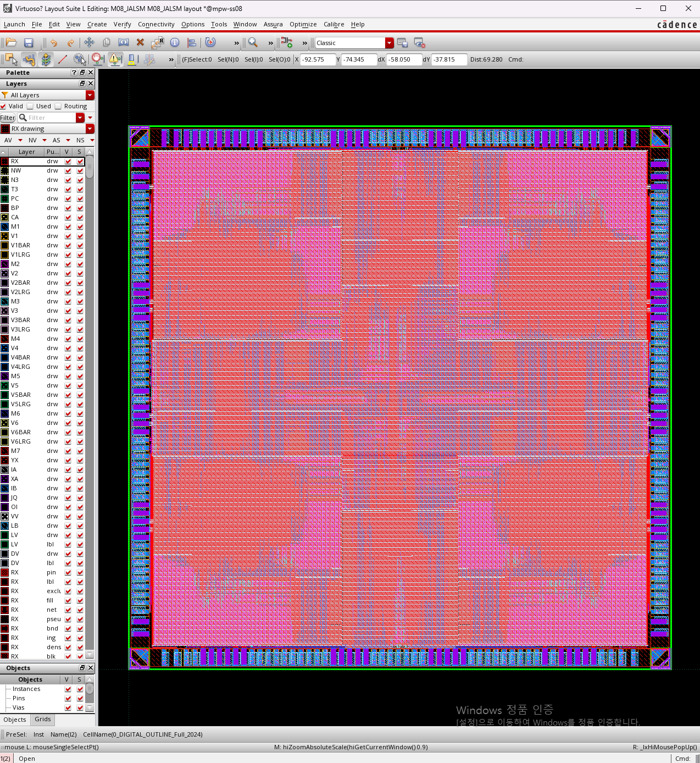Click the Undo arrow icon
The height and width of the screenshot is (763, 700).
point(54,43)
